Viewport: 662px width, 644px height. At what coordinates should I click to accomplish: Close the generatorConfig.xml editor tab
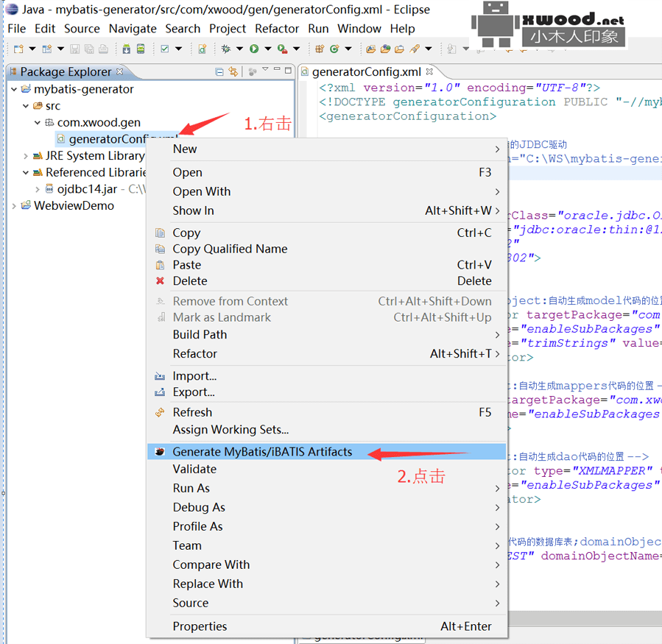(x=429, y=71)
